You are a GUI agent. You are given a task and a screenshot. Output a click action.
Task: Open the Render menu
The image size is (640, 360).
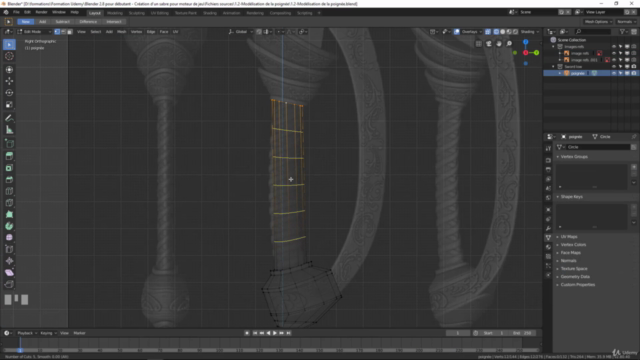[41, 12]
